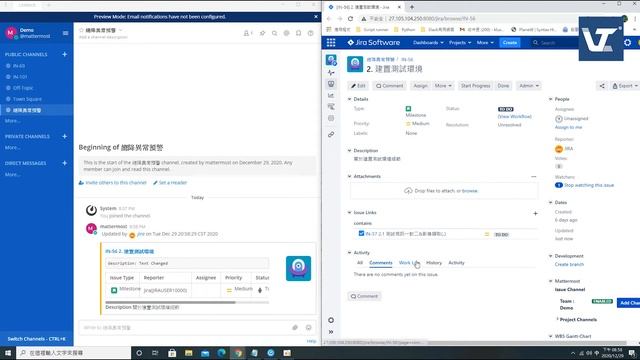Open Jira sidebar project settings gear
Image resolution: width=640 pixels, height=360 pixels.
pos(331,320)
